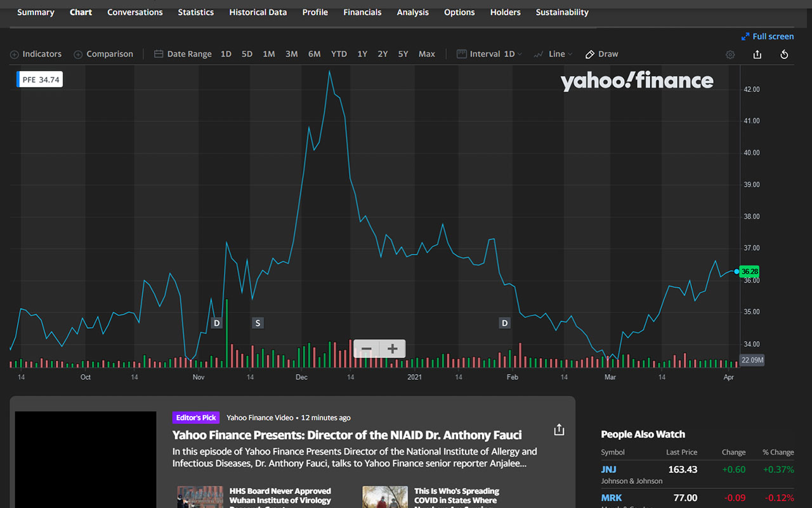812x508 pixels.
Task: Click the PFE 34.74 price label
Action: 39,79
